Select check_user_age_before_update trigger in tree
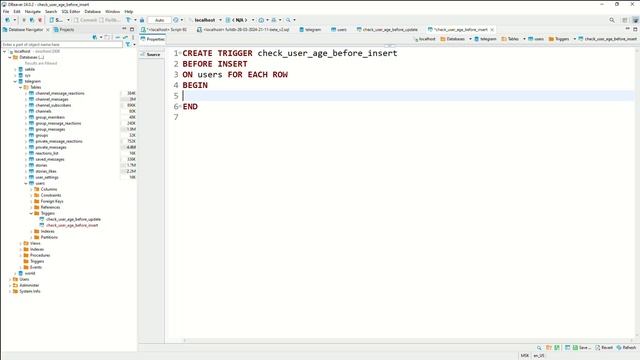The image size is (640, 360). pyautogui.click(x=73, y=219)
